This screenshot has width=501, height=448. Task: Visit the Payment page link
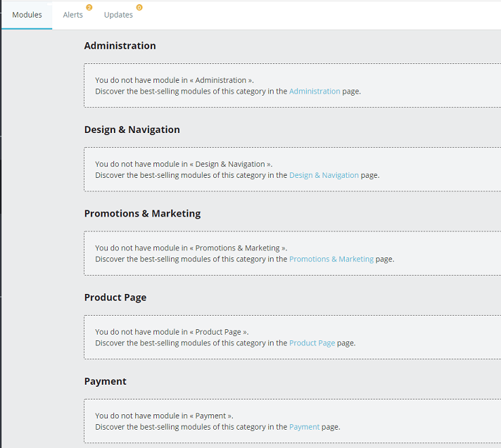click(304, 427)
